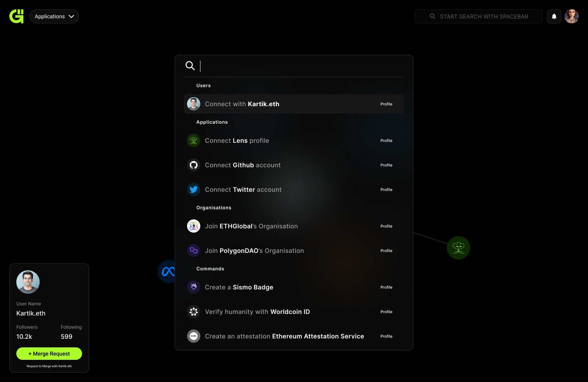Click the 10.2k followers count
The height and width of the screenshot is (382, 588).
coord(24,336)
